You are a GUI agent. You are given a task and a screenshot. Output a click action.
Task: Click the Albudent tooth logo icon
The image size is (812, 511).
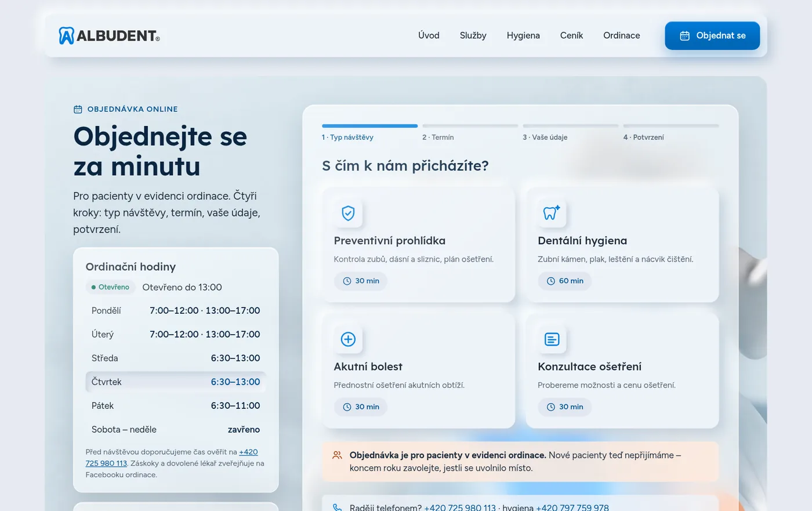pos(66,35)
